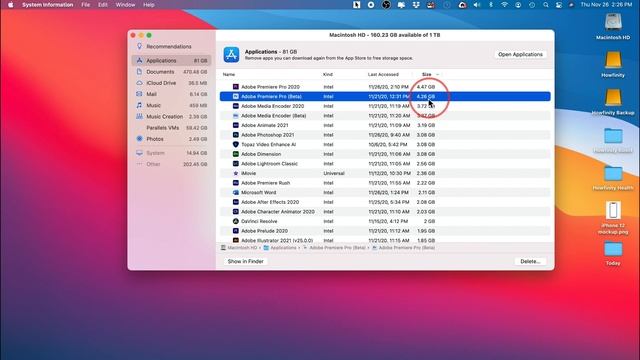Viewport: 640px width, 360px height.
Task: Select Photos in the sidebar
Action: 171,139
